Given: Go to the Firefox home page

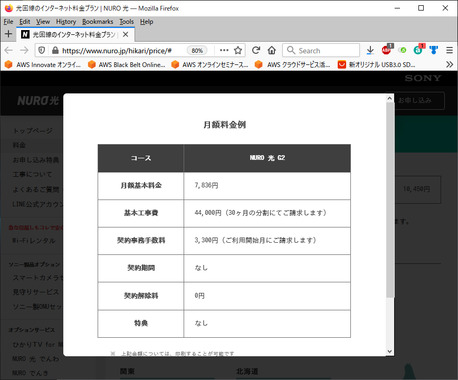Looking at the screenshot, I should click(272, 50).
